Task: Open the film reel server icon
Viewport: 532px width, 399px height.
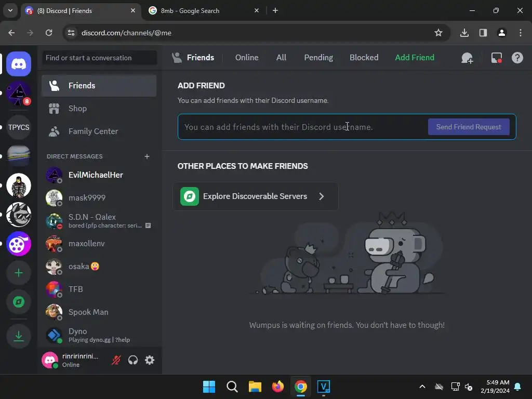Action: [x=19, y=244]
